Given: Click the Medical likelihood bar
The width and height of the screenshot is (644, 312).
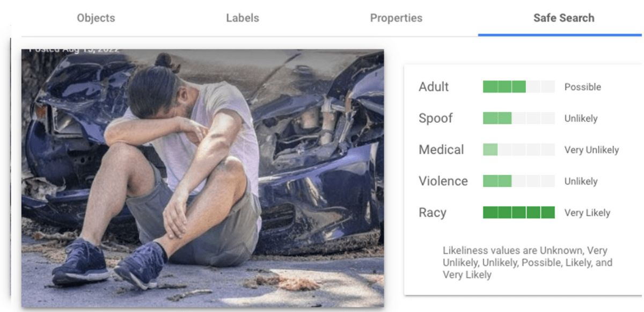Looking at the screenshot, I should tap(519, 150).
